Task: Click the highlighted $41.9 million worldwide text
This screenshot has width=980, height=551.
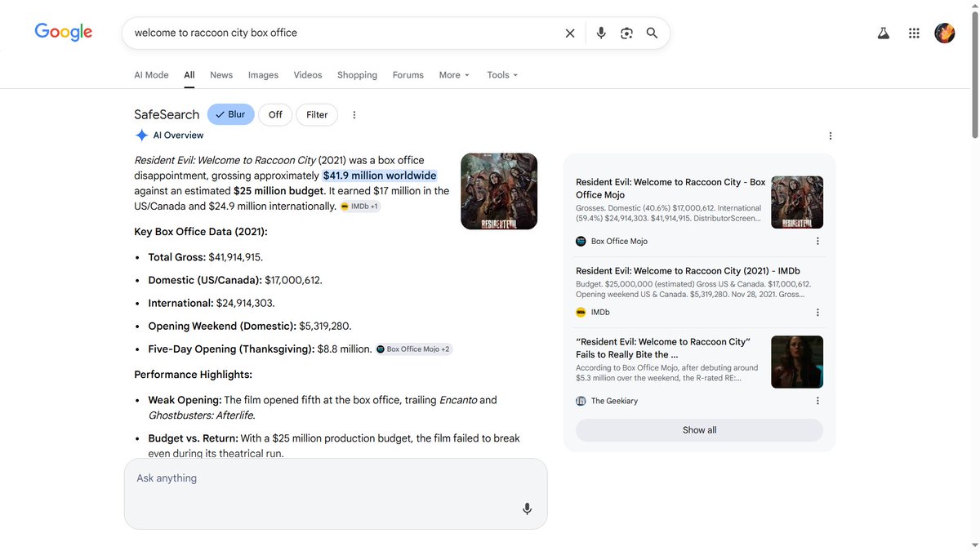Action: coord(380,176)
